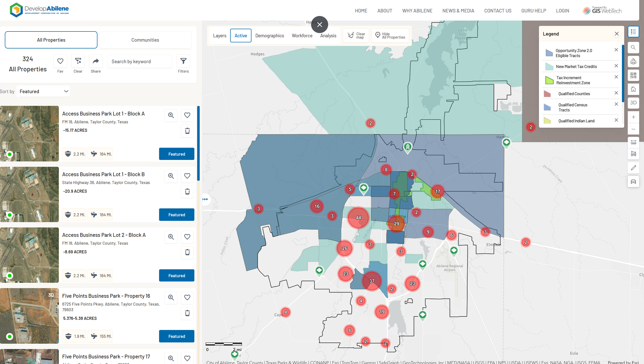The image size is (644, 364).
Task: Remove Tax Increment Reinvestment Zone layer
Action: [616, 77]
